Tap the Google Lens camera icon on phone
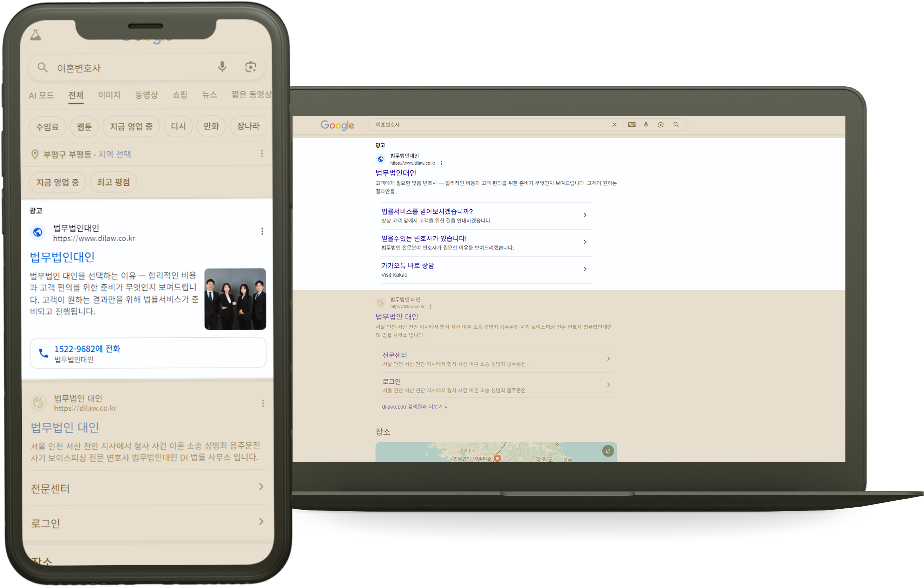 [x=250, y=67]
